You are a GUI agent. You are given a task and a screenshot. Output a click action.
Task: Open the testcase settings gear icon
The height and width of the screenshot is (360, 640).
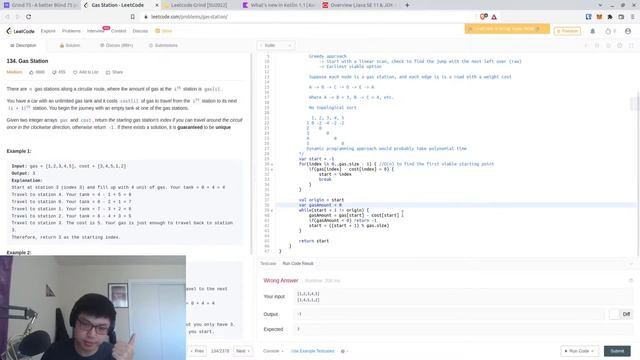click(343, 351)
